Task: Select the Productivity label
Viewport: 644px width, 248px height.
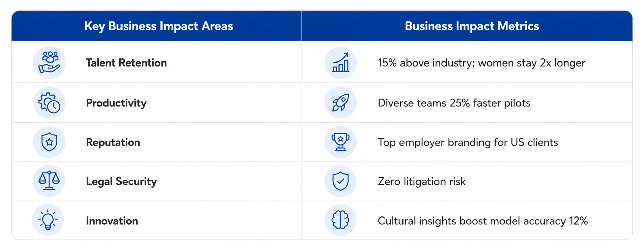Action: (116, 103)
